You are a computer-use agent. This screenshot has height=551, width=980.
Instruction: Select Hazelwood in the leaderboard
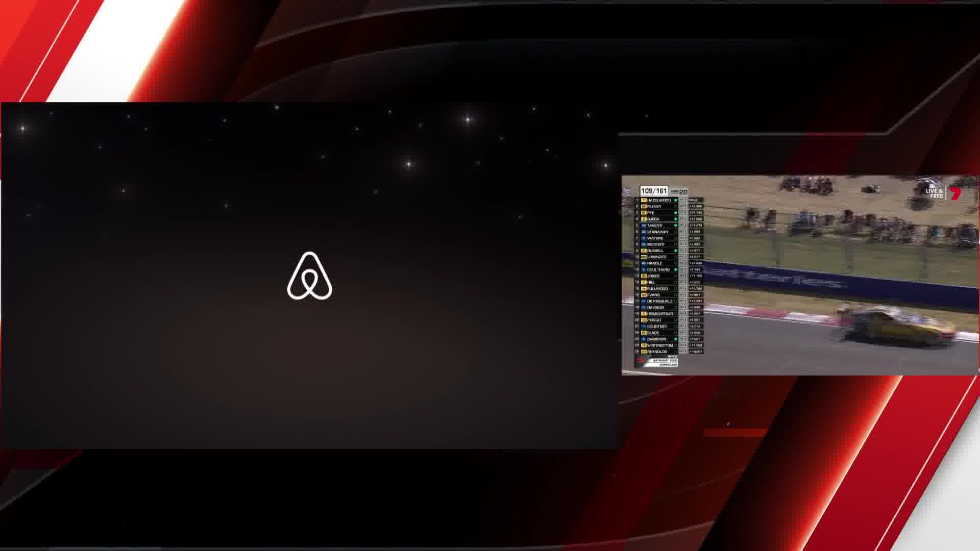[x=658, y=200]
